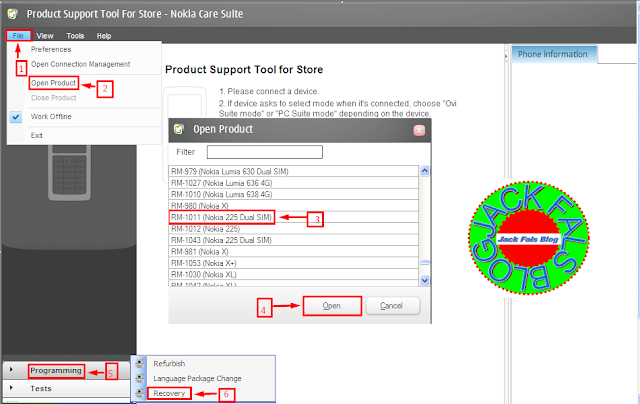Close the Open Product dialog

pyautogui.click(x=419, y=130)
